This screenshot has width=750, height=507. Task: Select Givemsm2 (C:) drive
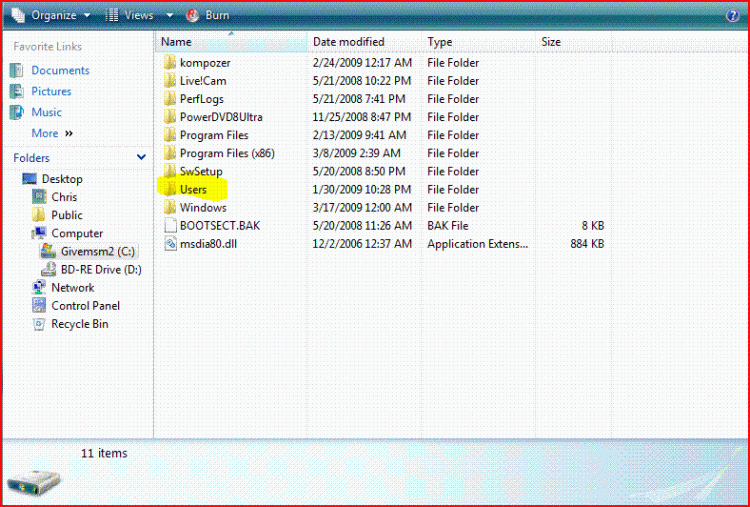[98, 252]
